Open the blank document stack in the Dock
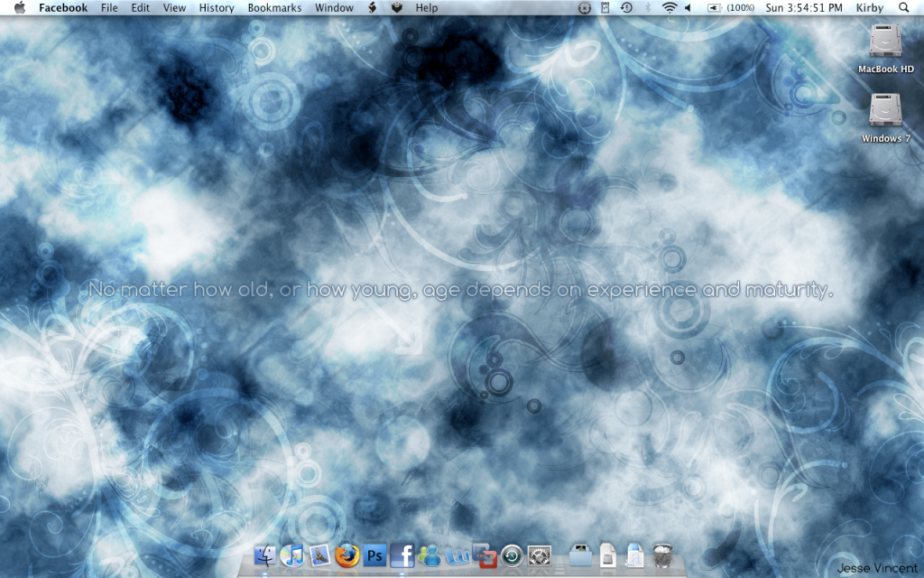Screen dimensions: 924x578 (607, 555)
